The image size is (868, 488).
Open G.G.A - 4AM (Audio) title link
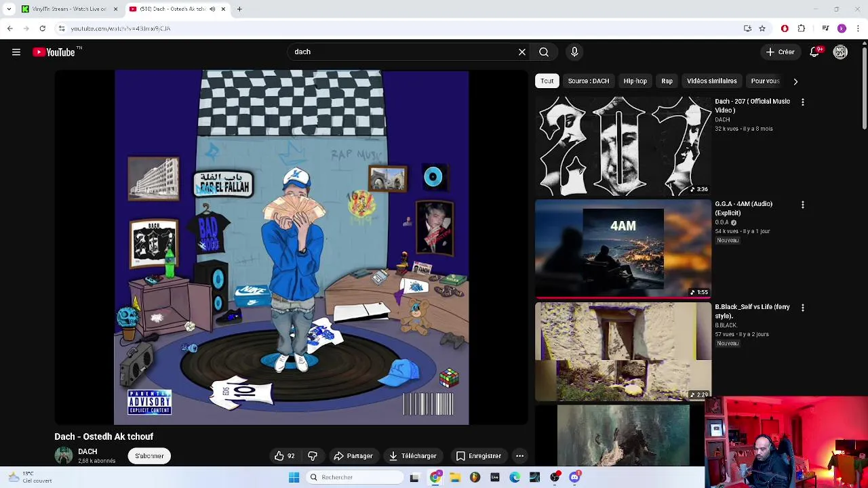point(743,208)
